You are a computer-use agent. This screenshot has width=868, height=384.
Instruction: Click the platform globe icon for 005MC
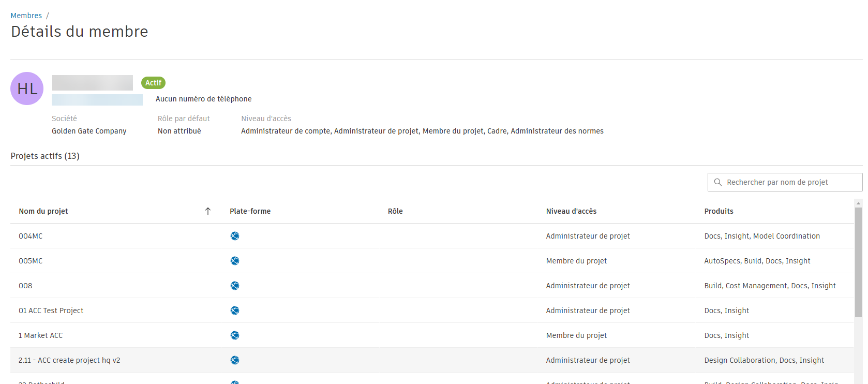click(235, 261)
